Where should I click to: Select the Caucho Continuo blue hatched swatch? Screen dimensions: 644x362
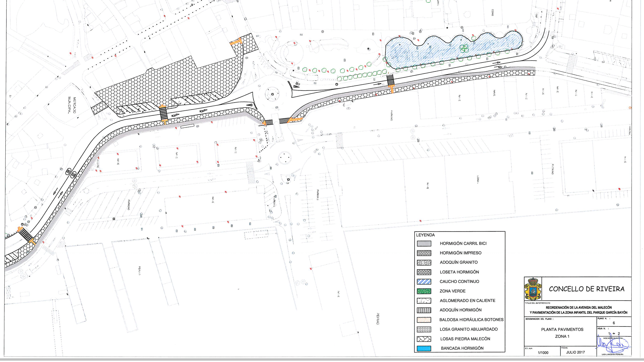(x=424, y=282)
